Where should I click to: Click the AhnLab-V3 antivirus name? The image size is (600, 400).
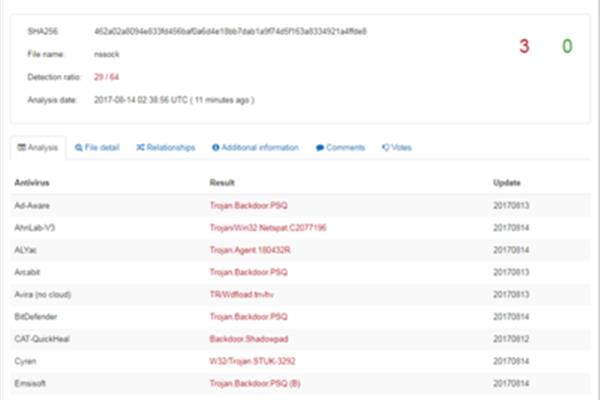pos(34,228)
